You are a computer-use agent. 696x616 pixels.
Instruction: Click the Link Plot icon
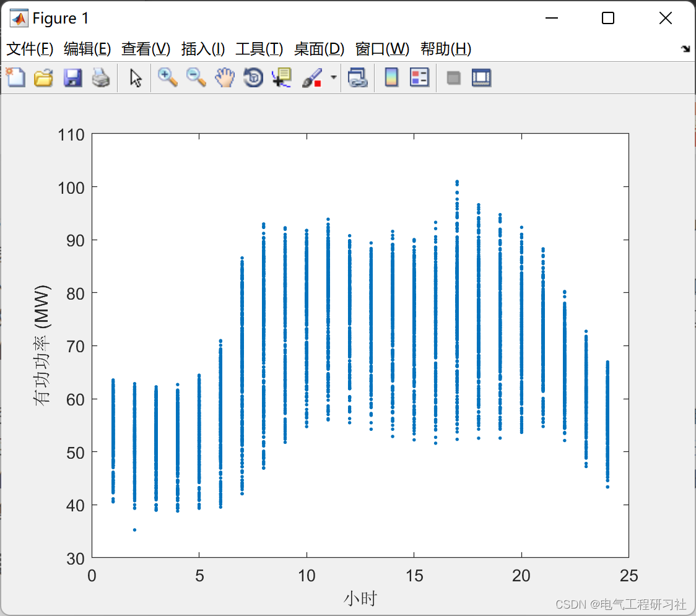coord(357,77)
